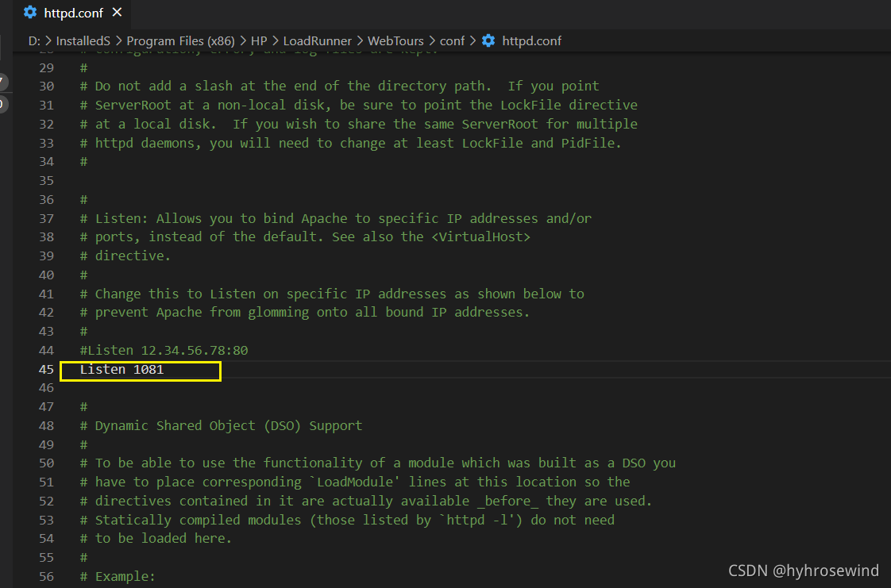The image size is (891, 588).
Task: Click the 'to be loaded here.' line
Action: pyautogui.click(x=156, y=538)
